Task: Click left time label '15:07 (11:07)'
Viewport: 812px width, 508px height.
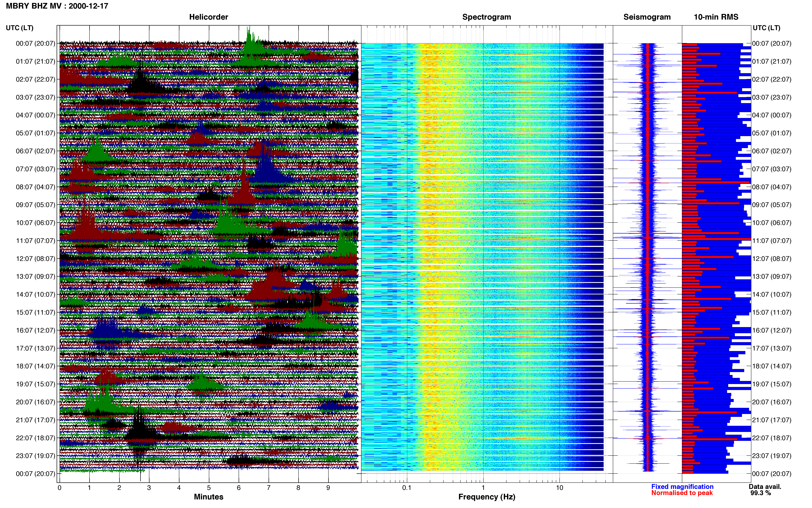Action: tap(36, 313)
